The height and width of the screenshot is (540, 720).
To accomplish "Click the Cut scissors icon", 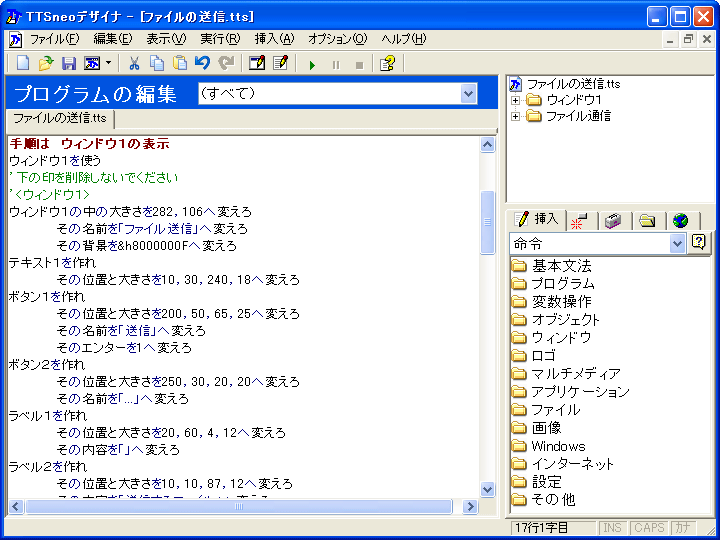I will (x=134, y=63).
